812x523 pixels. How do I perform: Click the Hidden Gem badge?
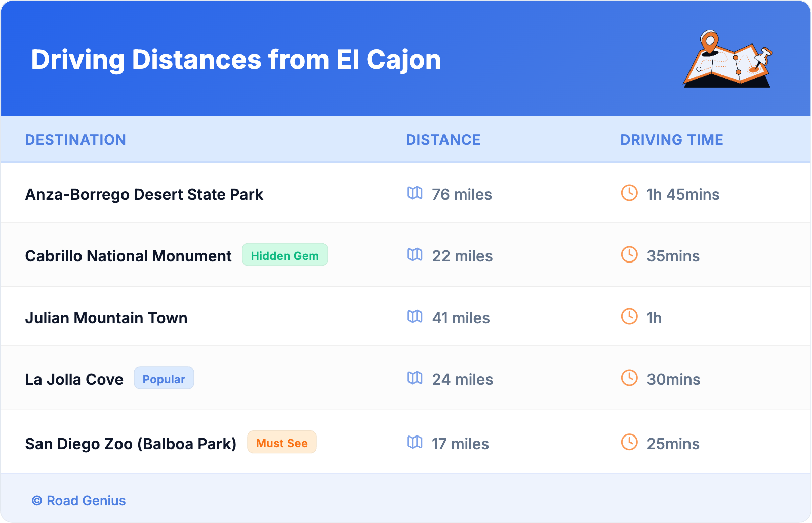tap(285, 255)
